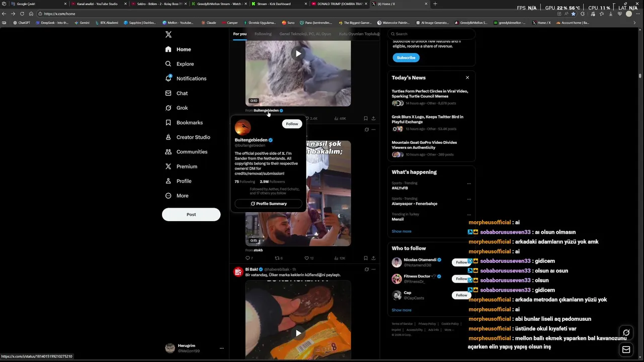
Task: Open Bi Bak! profile avatar
Action: coord(238,272)
